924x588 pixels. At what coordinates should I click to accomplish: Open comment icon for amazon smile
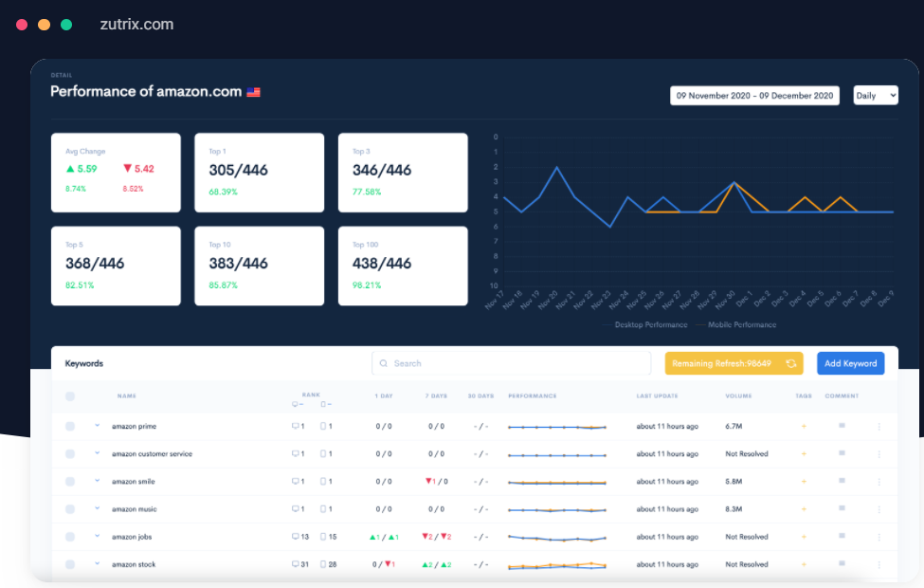(842, 481)
